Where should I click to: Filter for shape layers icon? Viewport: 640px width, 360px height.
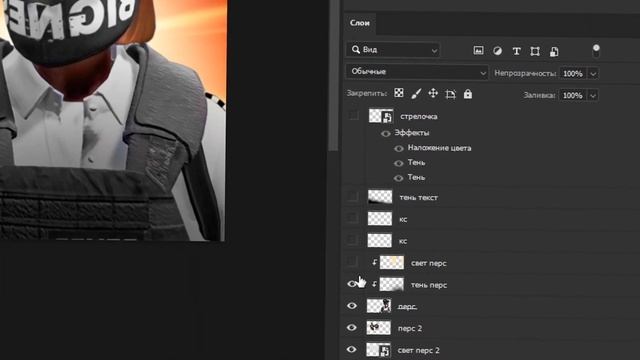[x=535, y=51]
